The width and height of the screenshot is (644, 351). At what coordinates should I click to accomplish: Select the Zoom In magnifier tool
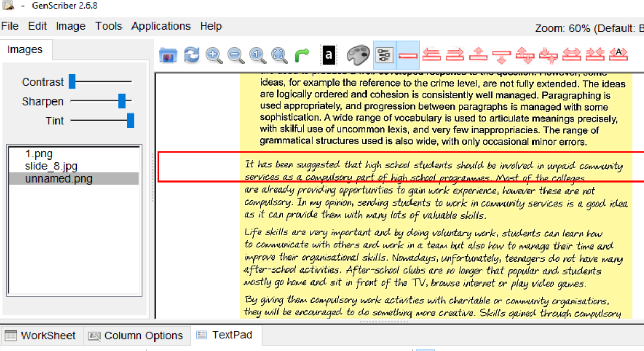[214, 55]
